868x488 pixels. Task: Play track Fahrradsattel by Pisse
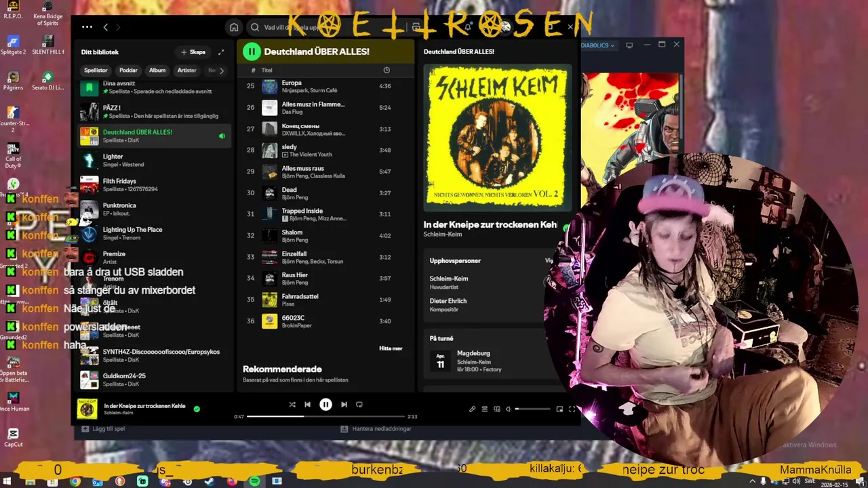click(x=327, y=300)
